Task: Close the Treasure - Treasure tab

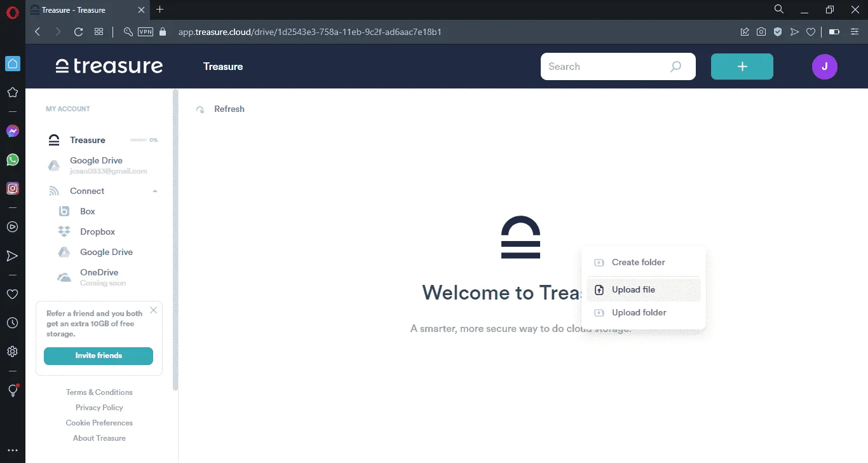Action: click(x=141, y=10)
